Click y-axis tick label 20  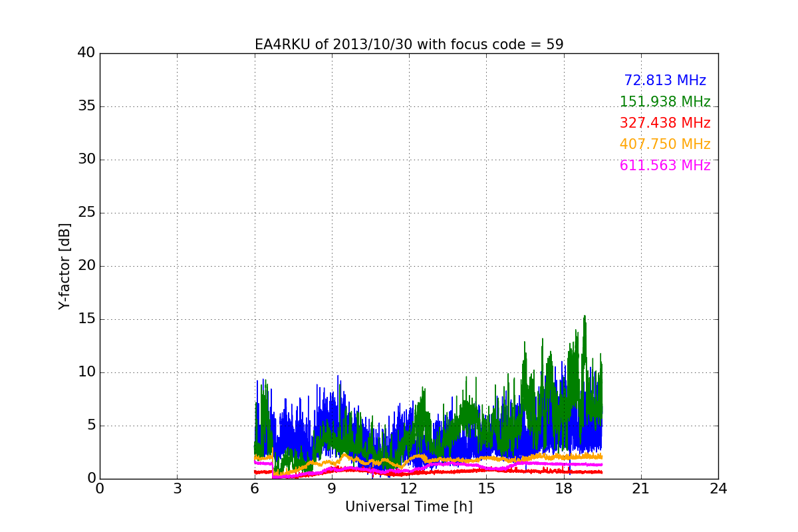[86, 266]
